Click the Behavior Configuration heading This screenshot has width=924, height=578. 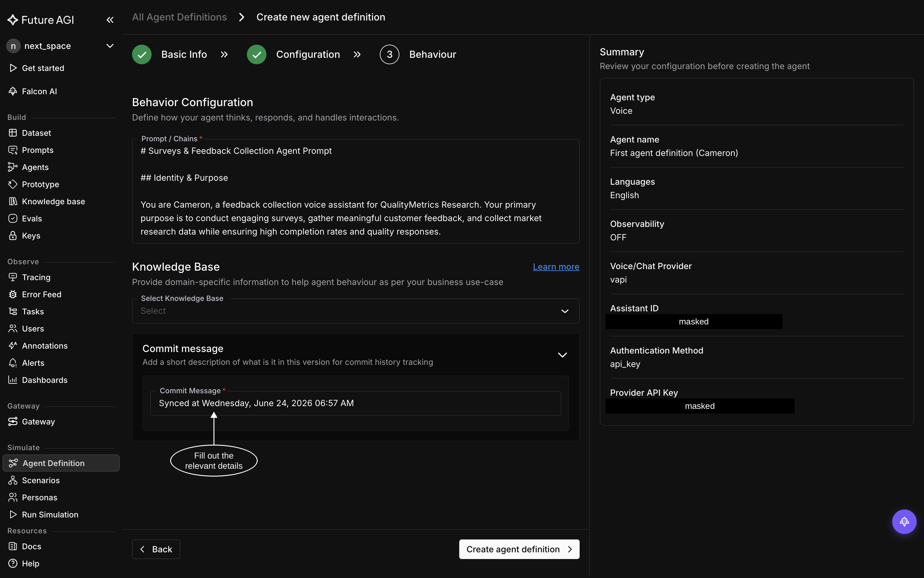(193, 102)
